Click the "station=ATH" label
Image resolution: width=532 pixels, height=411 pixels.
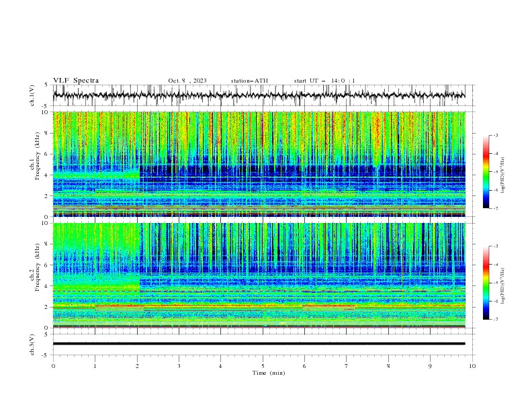click(249, 81)
